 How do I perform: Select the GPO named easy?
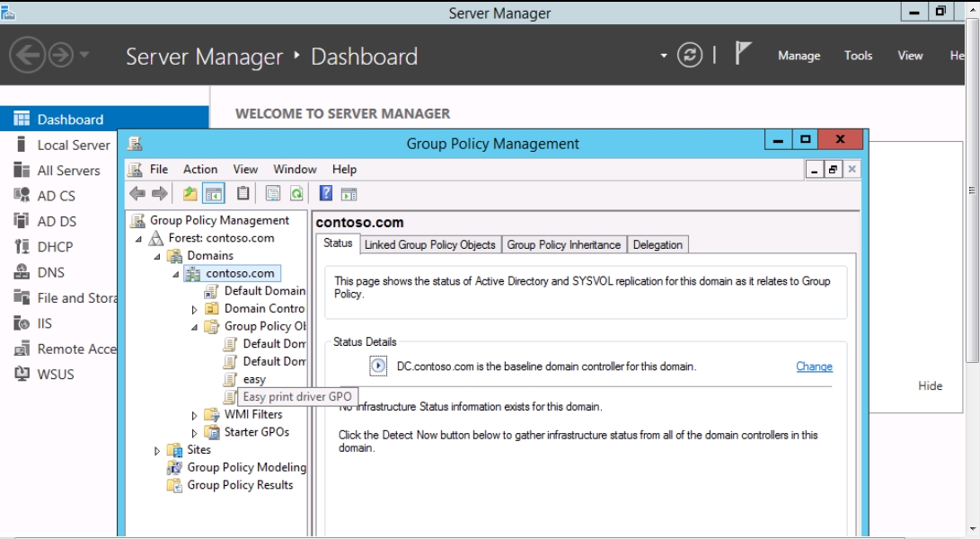[254, 380]
